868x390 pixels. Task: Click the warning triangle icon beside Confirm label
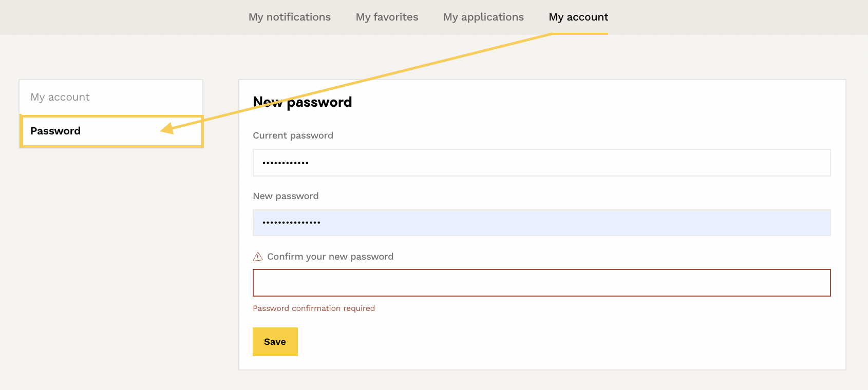click(x=258, y=257)
